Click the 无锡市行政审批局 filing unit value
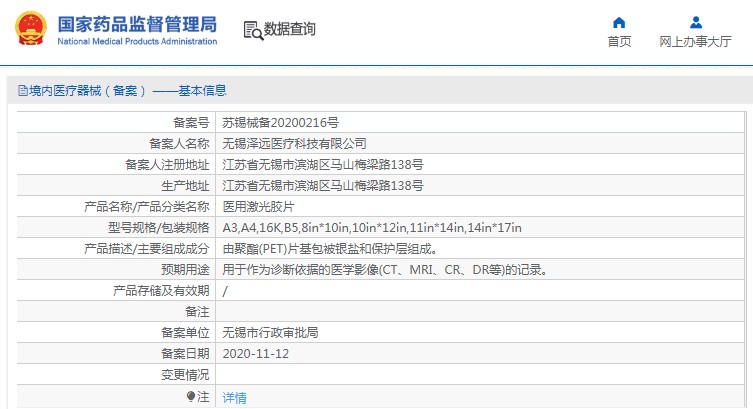Image resolution: width=753 pixels, height=409 pixels. pos(270,333)
